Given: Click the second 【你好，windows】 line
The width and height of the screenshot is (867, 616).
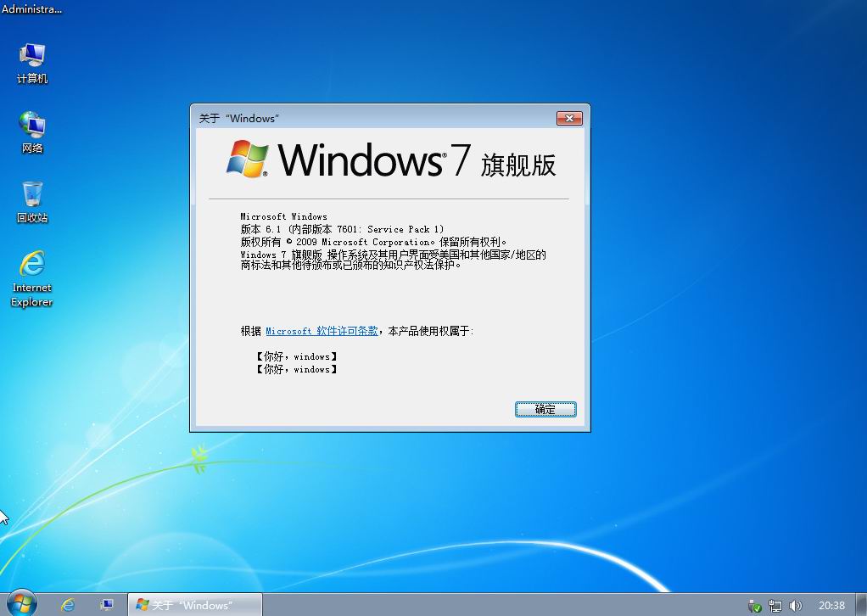Looking at the screenshot, I should pyautogui.click(x=296, y=369).
